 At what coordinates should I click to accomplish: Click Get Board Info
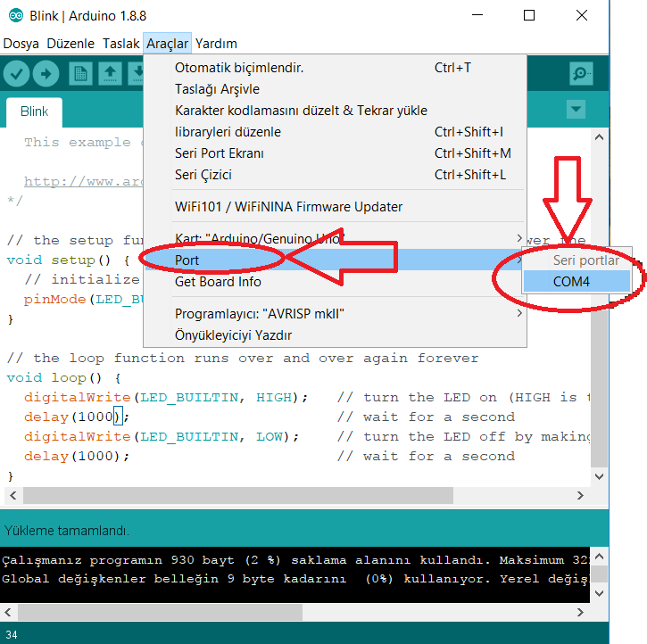click(x=218, y=282)
